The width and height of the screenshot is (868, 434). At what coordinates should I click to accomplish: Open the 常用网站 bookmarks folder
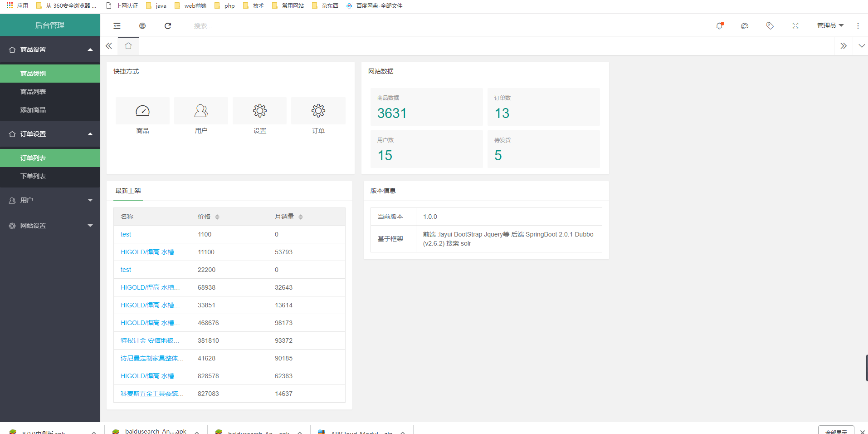(x=288, y=6)
